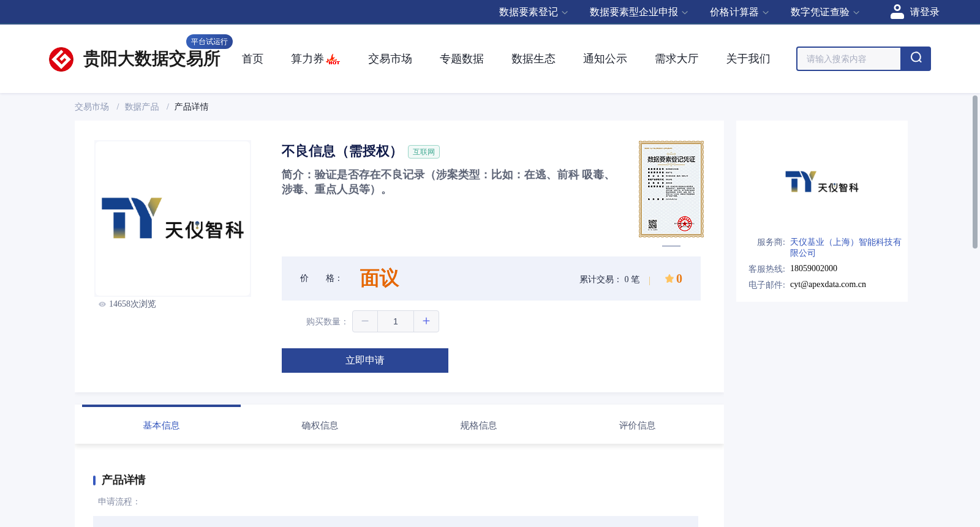Screen dimensions: 980x527
Task: Focus the search input field
Action: 849,59
